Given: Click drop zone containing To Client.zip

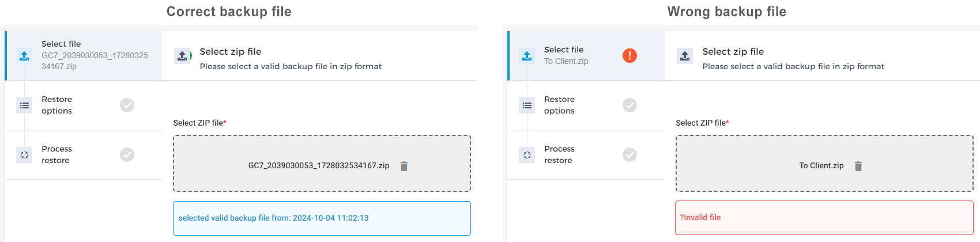Looking at the screenshot, I should pos(824,164).
